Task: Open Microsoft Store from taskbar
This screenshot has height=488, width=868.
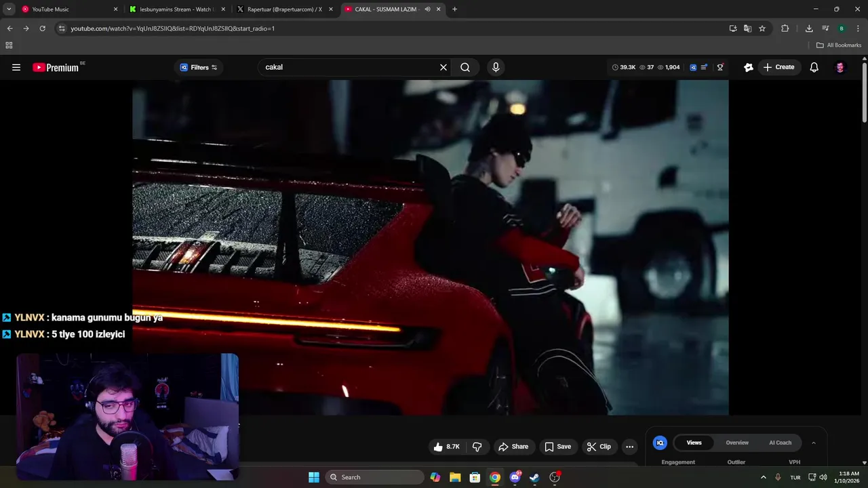Action: pyautogui.click(x=475, y=477)
